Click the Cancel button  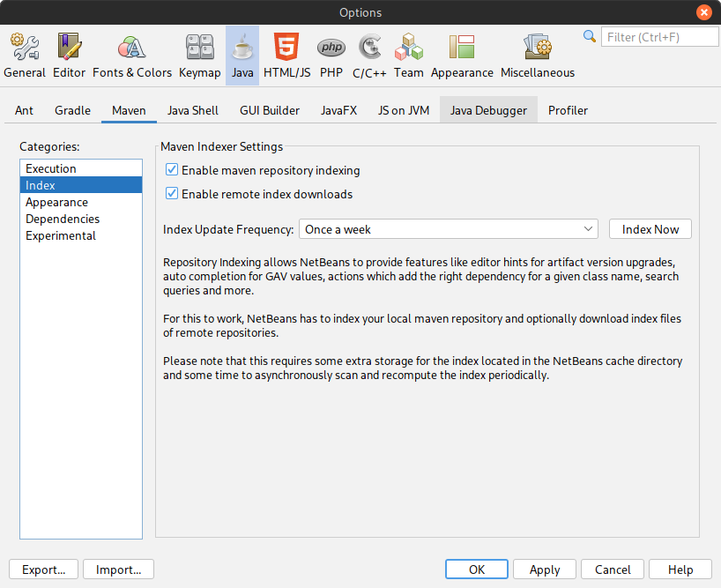tap(613, 569)
